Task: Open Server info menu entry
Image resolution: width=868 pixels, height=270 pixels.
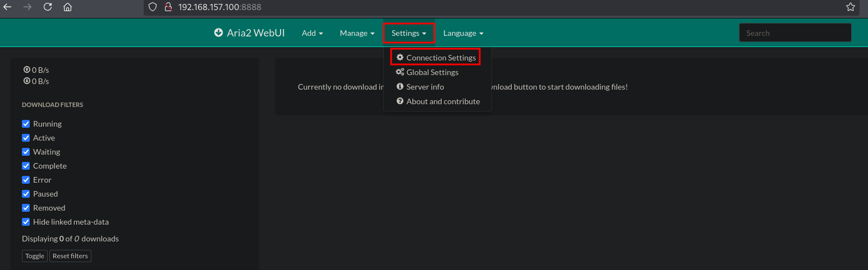Action: (425, 87)
